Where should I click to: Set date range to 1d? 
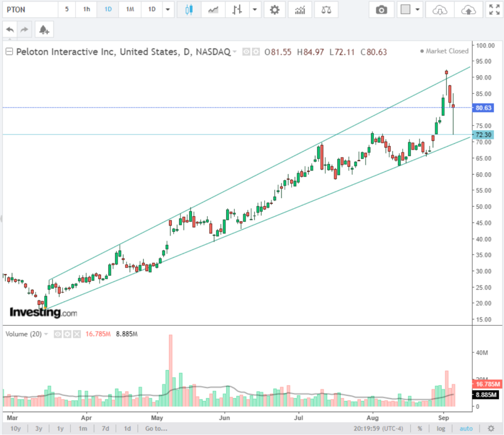tap(127, 428)
